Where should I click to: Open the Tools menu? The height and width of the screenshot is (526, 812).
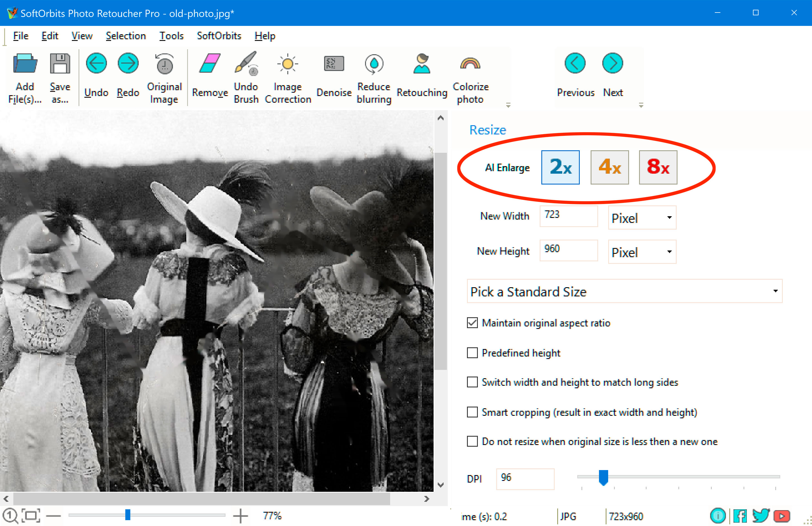[171, 36]
